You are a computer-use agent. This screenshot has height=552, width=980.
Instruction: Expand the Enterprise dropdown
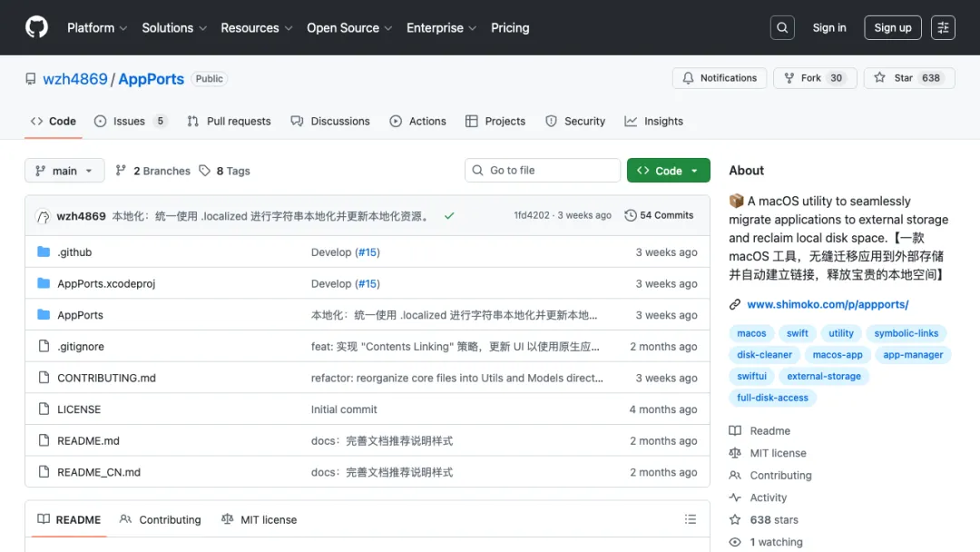point(441,27)
